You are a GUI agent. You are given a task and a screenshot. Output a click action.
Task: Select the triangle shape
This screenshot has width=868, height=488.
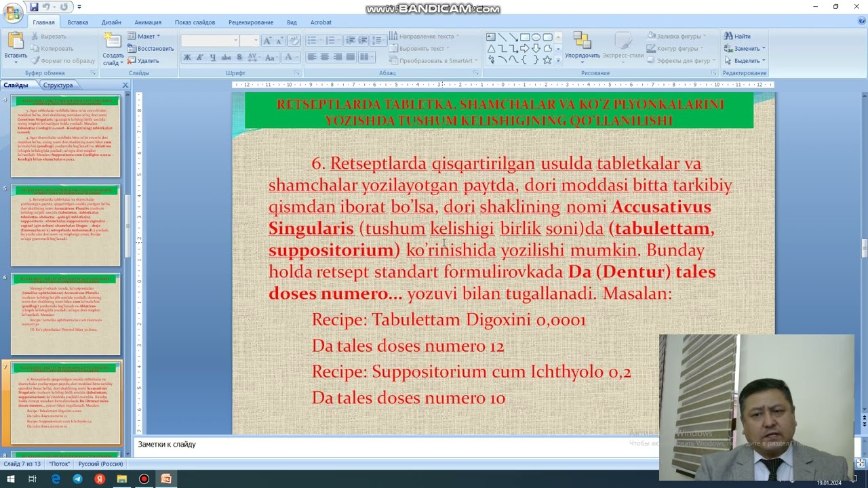(x=491, y=49)
